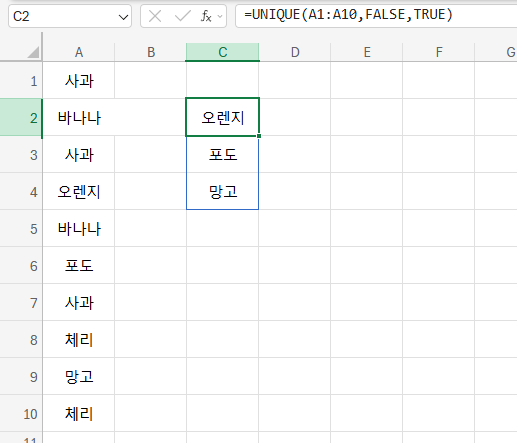Select row 2 header
Screen dimensions: 517x443
21,117
